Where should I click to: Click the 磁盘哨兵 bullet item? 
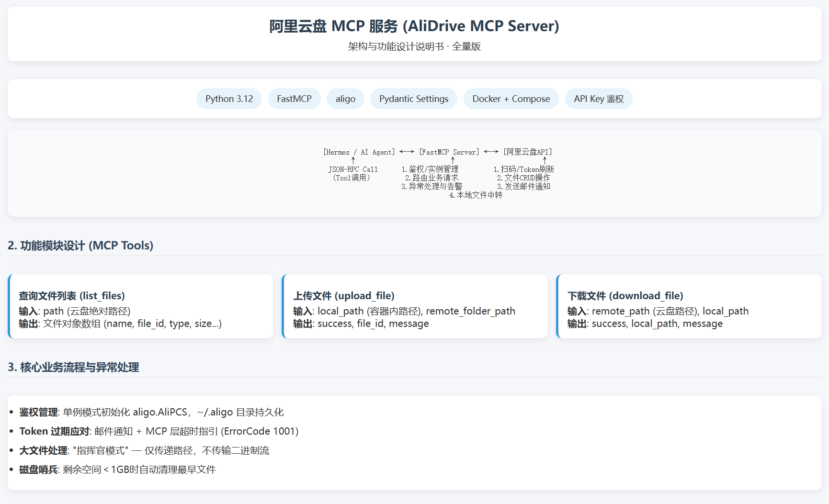tap(117, 470)
